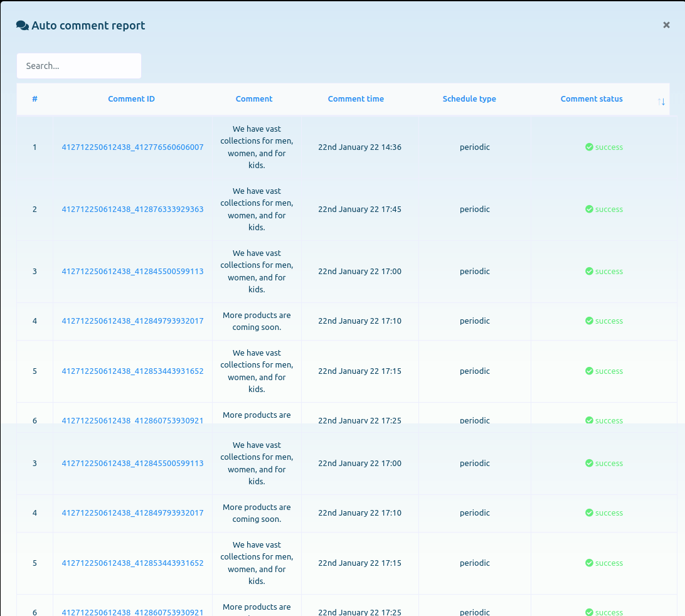685x616 pixels.
Task: Click the periodic schedule type in row 1
Action: [474, 147]
